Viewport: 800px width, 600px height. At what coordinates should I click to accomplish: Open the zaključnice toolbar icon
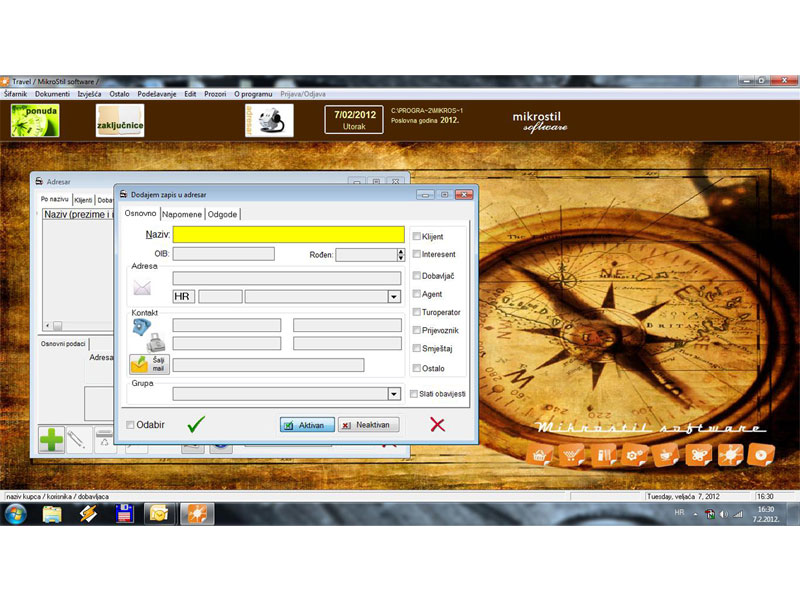point(120,121)
